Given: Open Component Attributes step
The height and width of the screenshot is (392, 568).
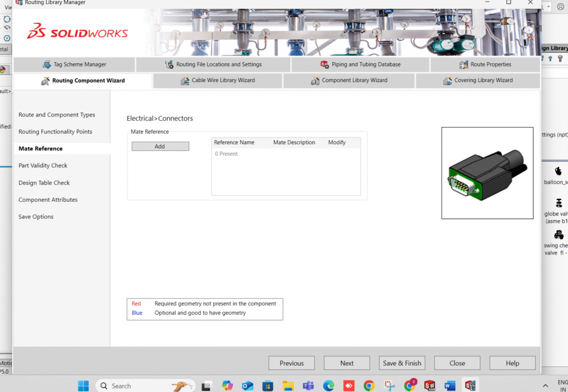Looking at the screenshot, I should tap(48, 200).
